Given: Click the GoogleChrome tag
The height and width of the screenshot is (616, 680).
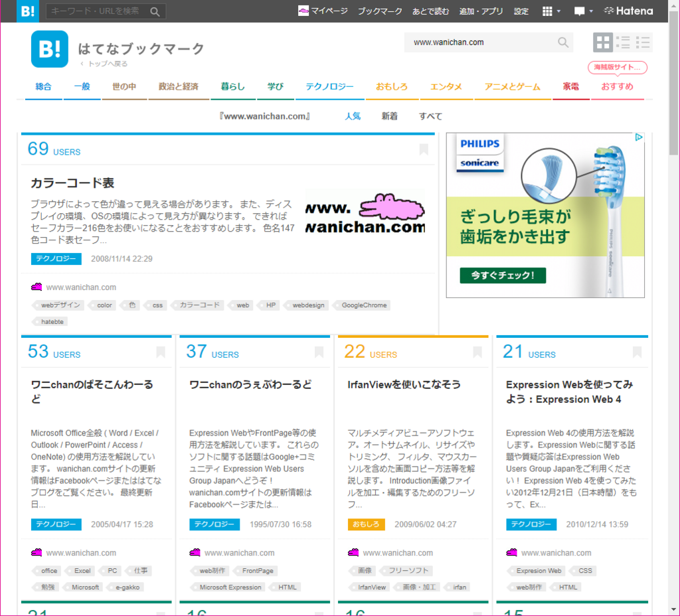Looking at the screenshot, I should pos(362,305).
